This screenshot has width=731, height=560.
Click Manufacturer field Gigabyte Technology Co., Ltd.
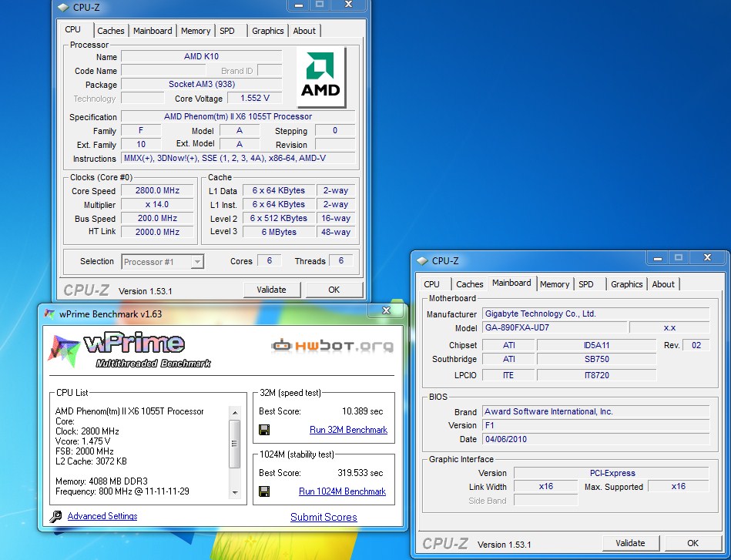pyautogui.click(x=595, y=314)
